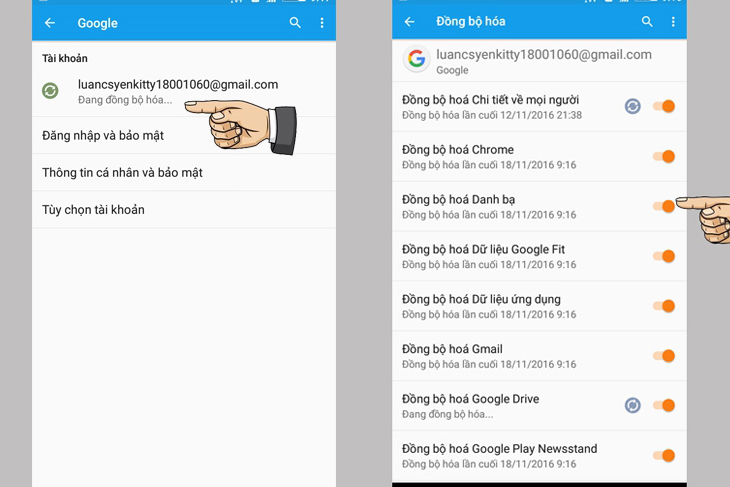Toggle Đồng bộ hoá Google Play Newsstand switch
The width and height of the screenshot is (730, 487).
(x=664, y=455)
